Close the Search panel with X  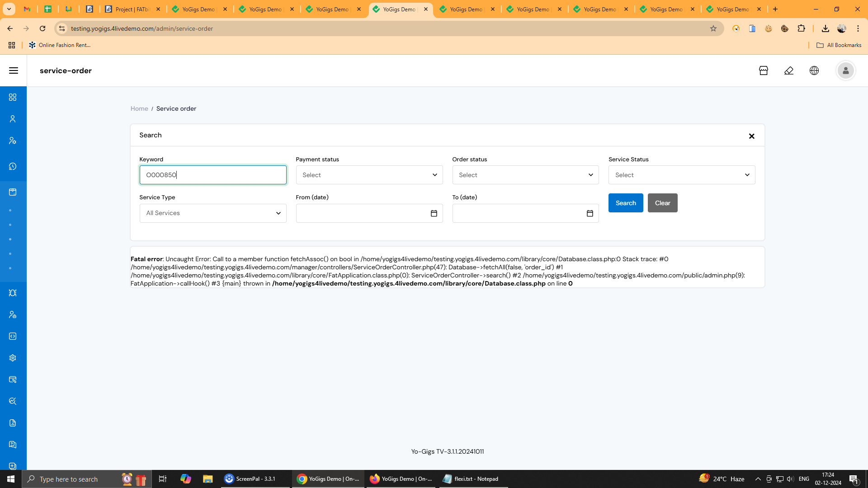click(x=751, y=136)
